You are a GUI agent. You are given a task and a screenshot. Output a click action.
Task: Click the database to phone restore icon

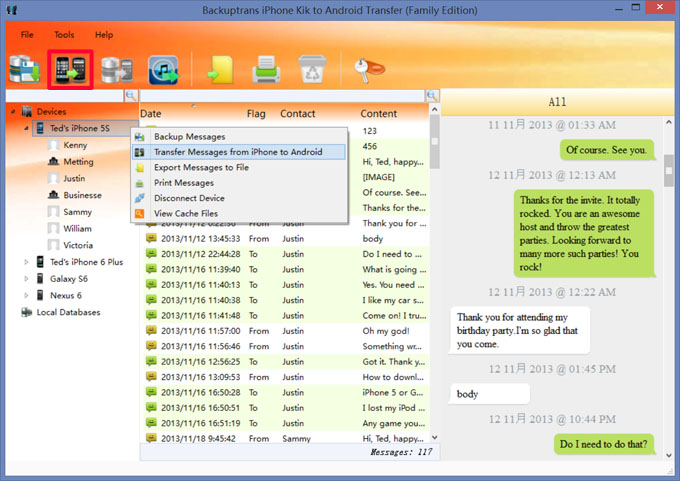(117, 69)
